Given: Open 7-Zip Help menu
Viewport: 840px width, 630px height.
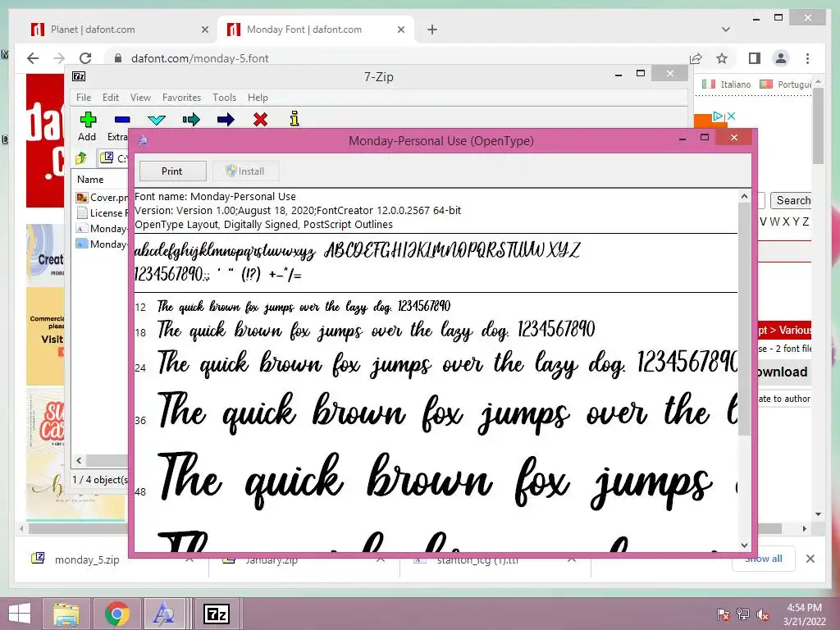Looking at the screenshot, I should click(x=258, y=98).
